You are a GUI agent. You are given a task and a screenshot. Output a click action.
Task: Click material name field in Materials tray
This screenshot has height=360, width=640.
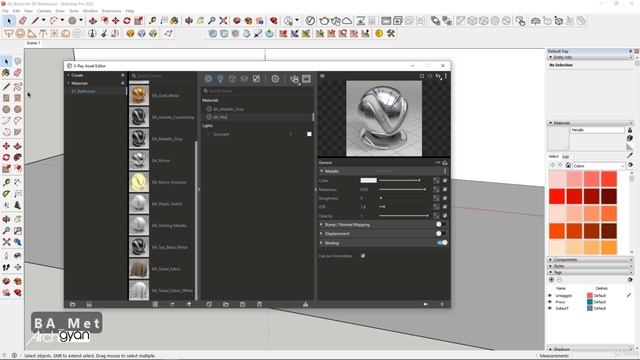597,130
